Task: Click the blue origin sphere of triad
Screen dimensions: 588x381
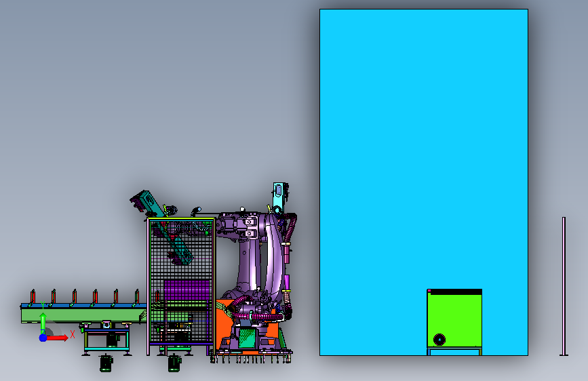Action: click(x=43, y=338)
